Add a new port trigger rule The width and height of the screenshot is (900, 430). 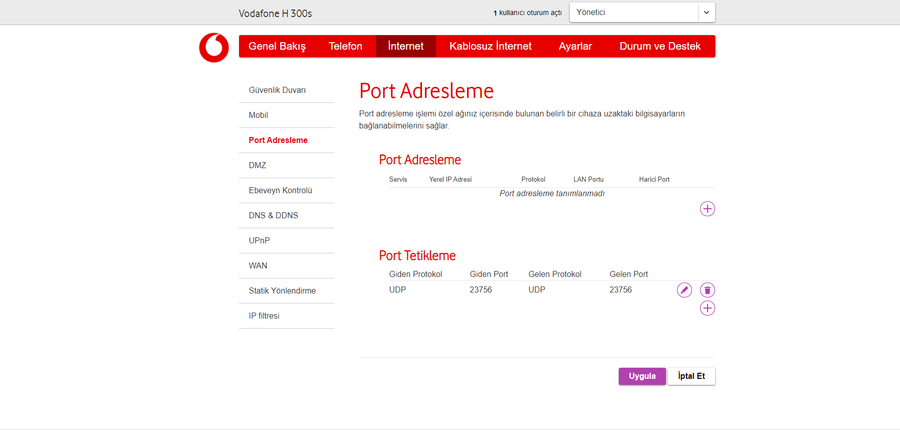tap(707, 308)
